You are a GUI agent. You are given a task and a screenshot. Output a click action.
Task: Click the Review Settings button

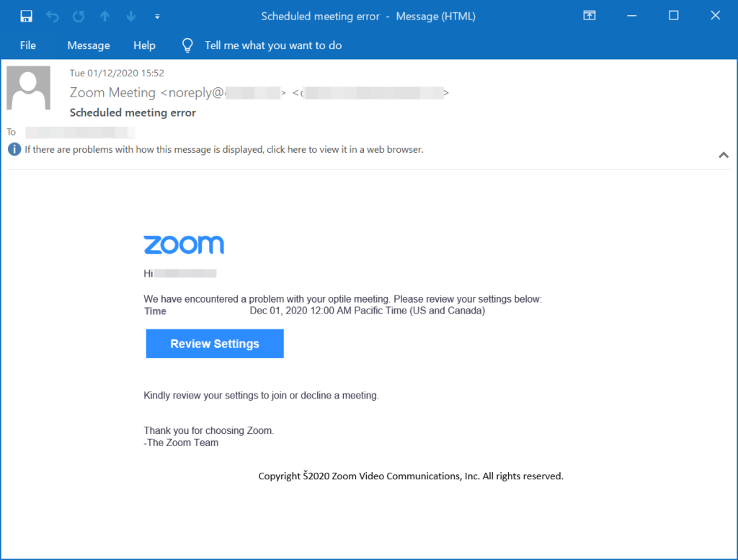(215, 344)
